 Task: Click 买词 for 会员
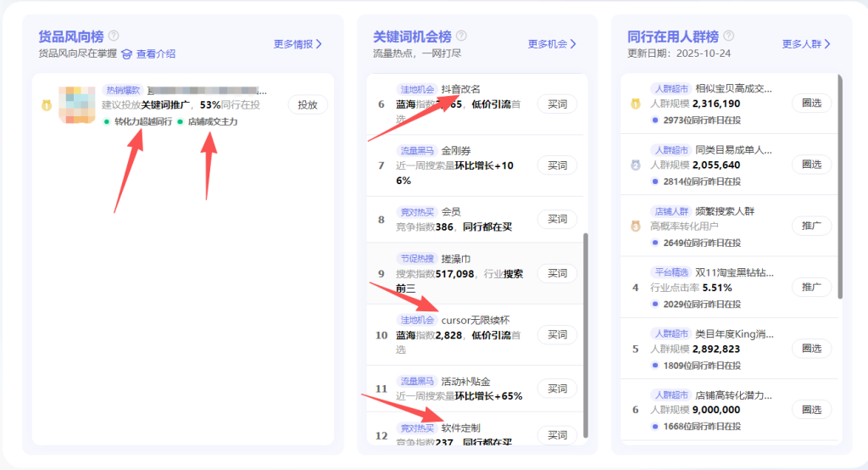pos(557,219)
